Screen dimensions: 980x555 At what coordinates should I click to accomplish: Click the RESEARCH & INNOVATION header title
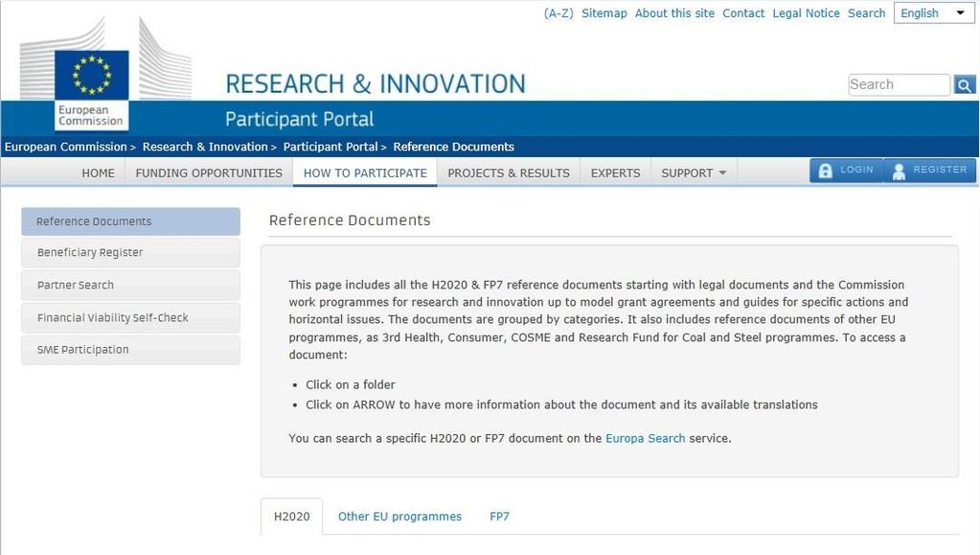(x=376, y=83)
